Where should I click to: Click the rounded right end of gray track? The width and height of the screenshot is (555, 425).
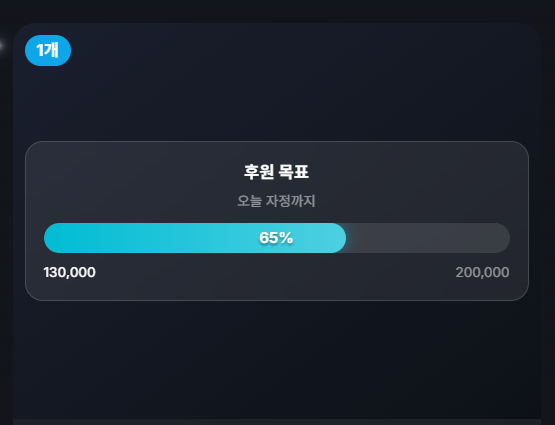(x=503, y=238)
